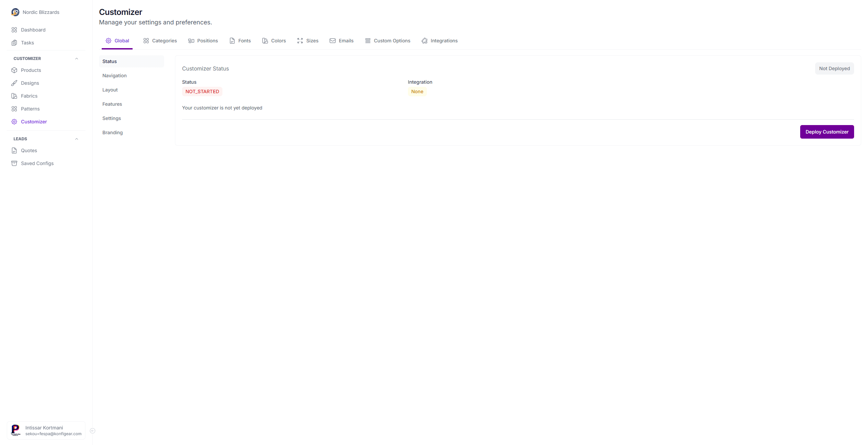
Task: Select the Emails envelope icon
Action: pyautogui.click(x=333, y=41)
